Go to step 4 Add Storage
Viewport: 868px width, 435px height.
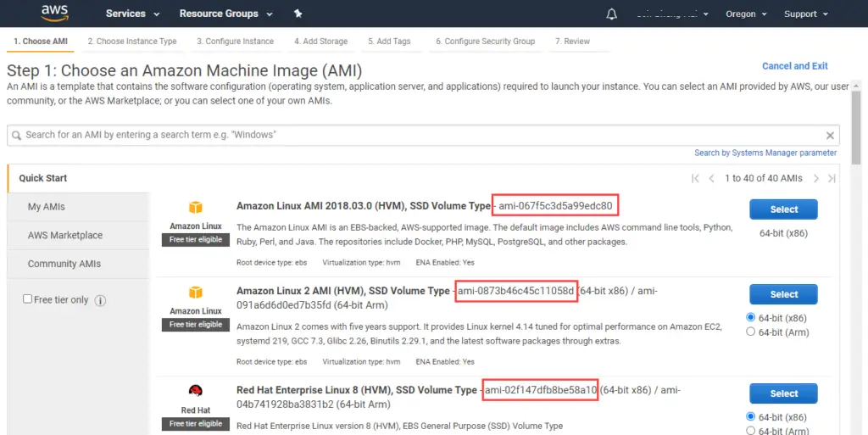[x=321, y=41]
